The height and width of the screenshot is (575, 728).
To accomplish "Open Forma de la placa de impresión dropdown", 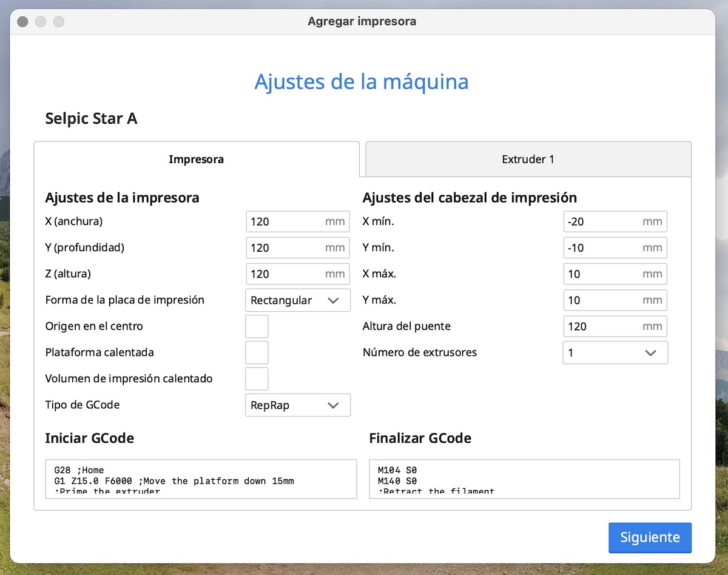I will click(297, 300).
